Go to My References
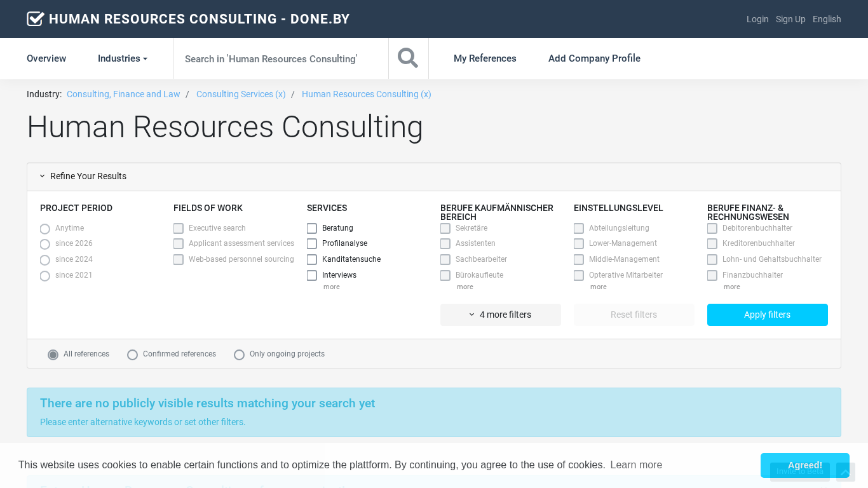The height and width of the screenshot is (488, 868). tap(485, 58)
